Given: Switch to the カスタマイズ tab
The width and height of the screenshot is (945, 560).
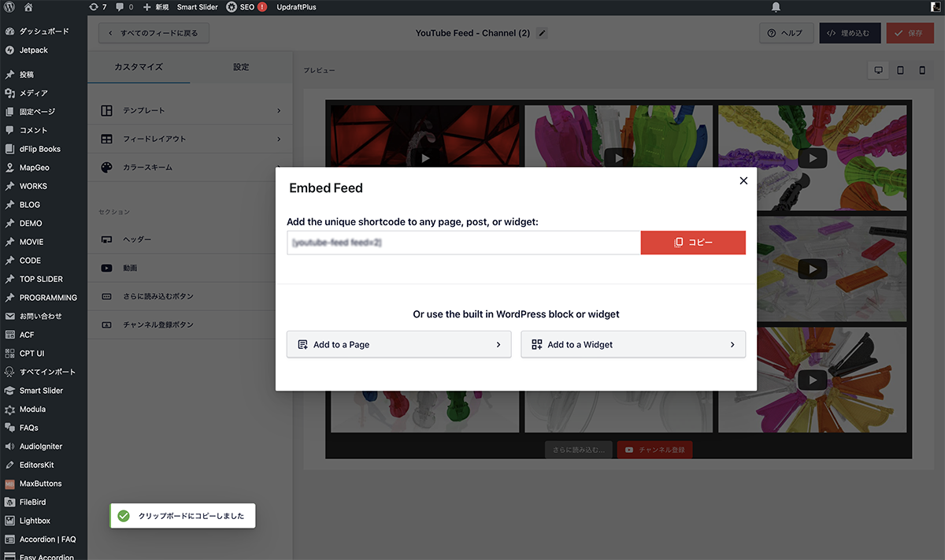Looking at the screenshot, I should tap(139, 67).
